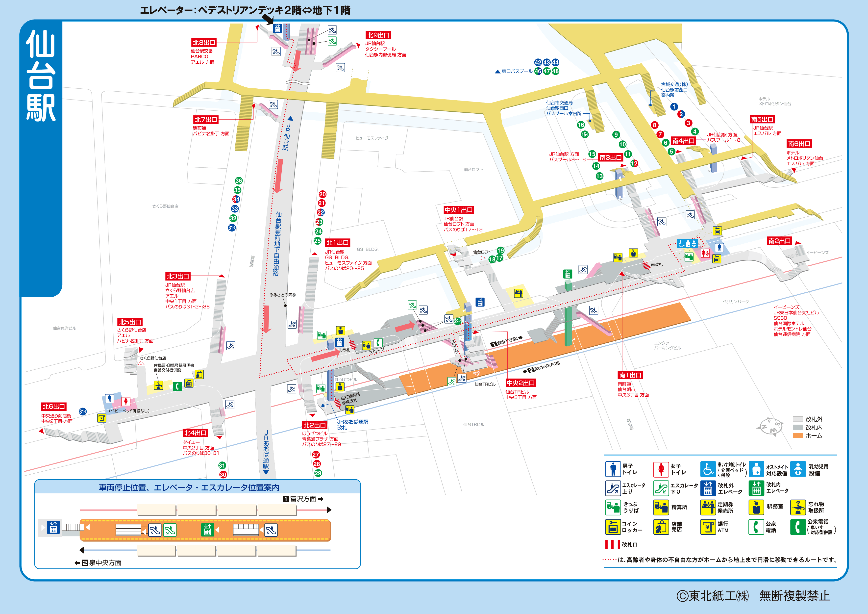Click the station office legend icon (駅務室)
Screen dimensions: 868x614
coord(756,507)
